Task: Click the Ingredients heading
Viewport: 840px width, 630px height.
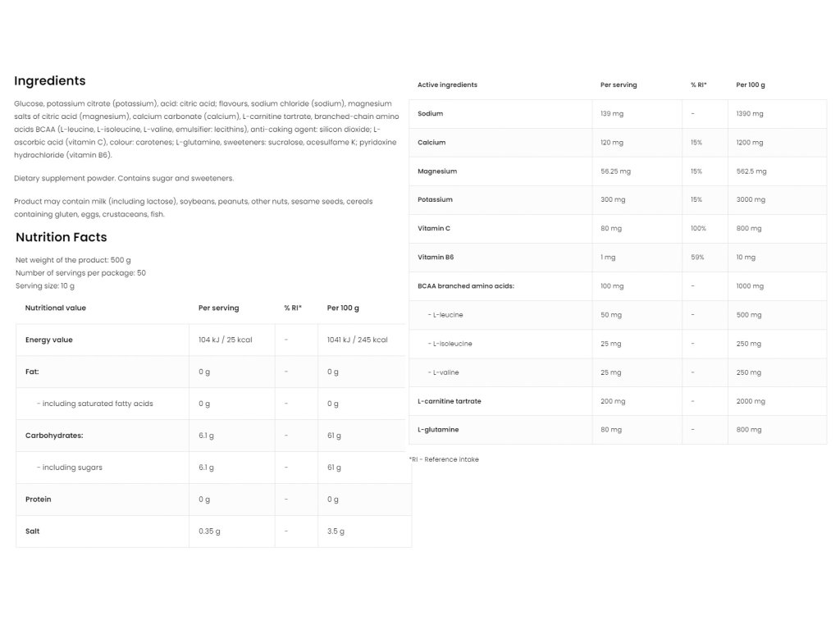Action: point(50,80)
